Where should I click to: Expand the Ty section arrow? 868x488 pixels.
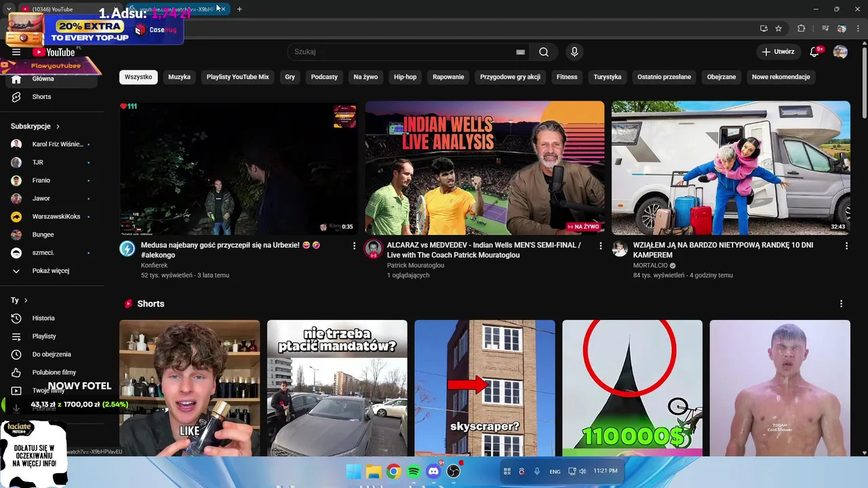click(26, 300)
